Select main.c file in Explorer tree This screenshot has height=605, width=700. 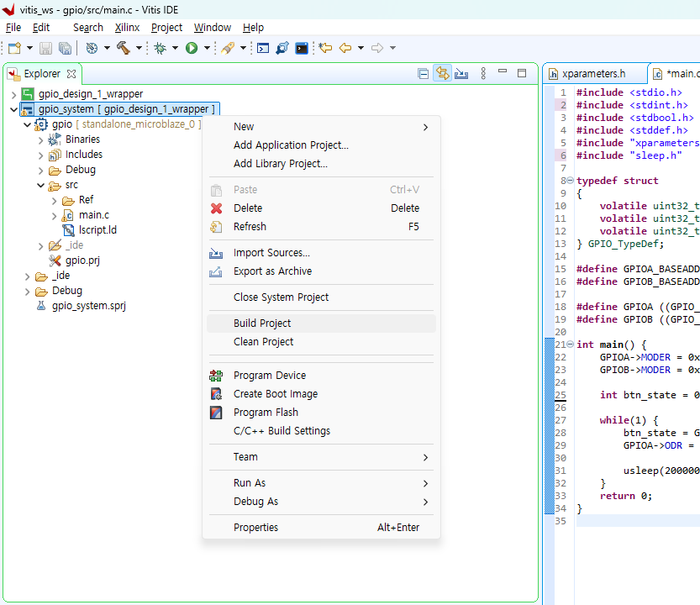(x=93, y=215)
